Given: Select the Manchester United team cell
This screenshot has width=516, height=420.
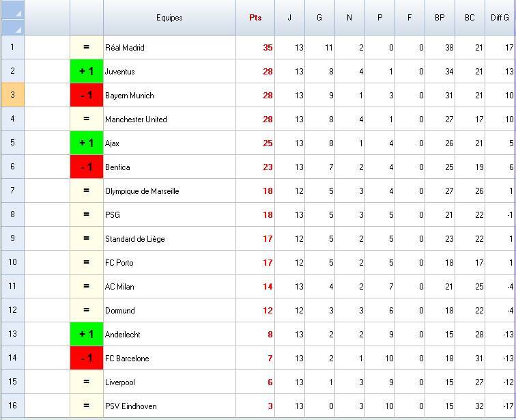Looking at the screenshot, I should click(x=169, y=120).
